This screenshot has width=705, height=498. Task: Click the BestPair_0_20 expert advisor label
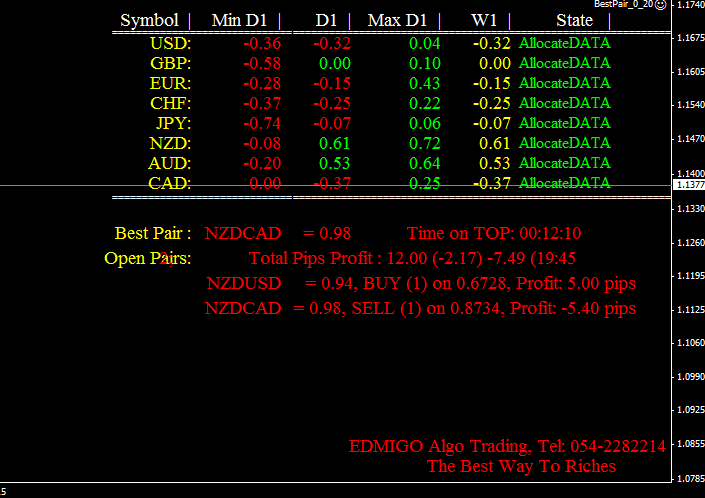point(623,4)
